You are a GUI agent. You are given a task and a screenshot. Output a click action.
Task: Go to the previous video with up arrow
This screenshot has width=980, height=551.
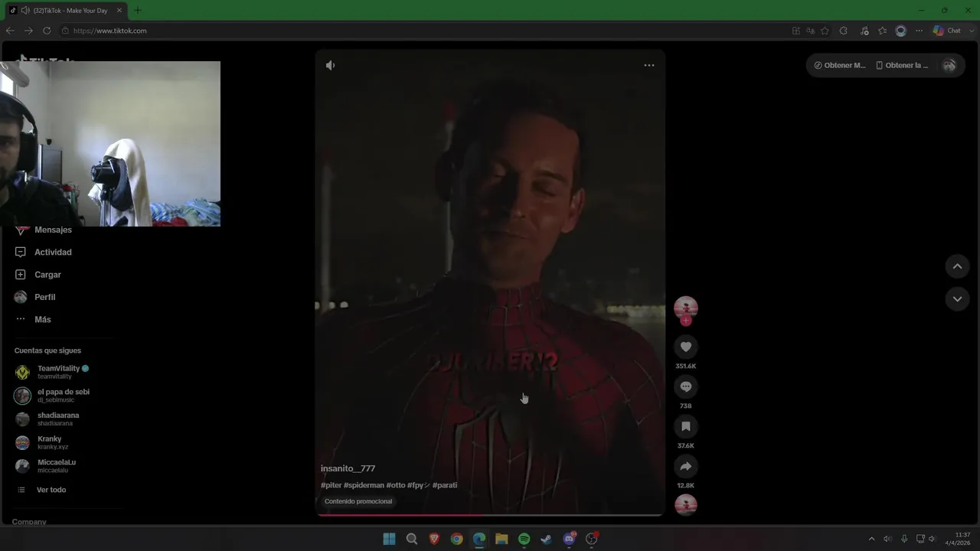coord(957,266)
